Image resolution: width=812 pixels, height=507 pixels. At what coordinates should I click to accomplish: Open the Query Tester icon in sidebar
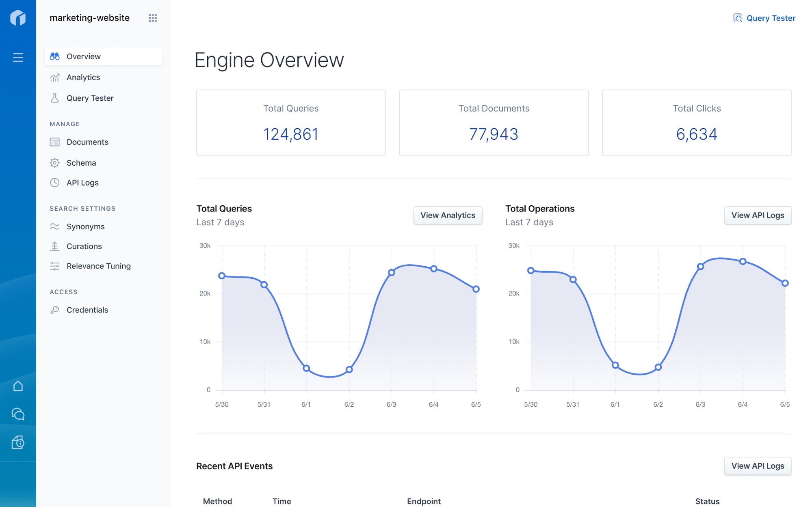pos(55,97)
